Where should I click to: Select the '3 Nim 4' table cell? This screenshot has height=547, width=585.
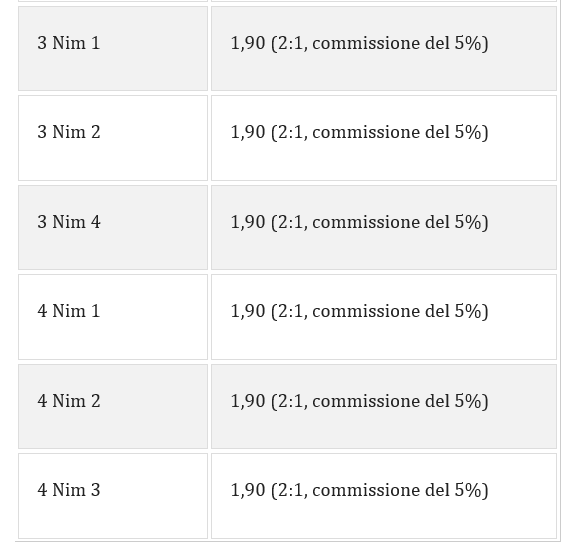coord(113,228)
